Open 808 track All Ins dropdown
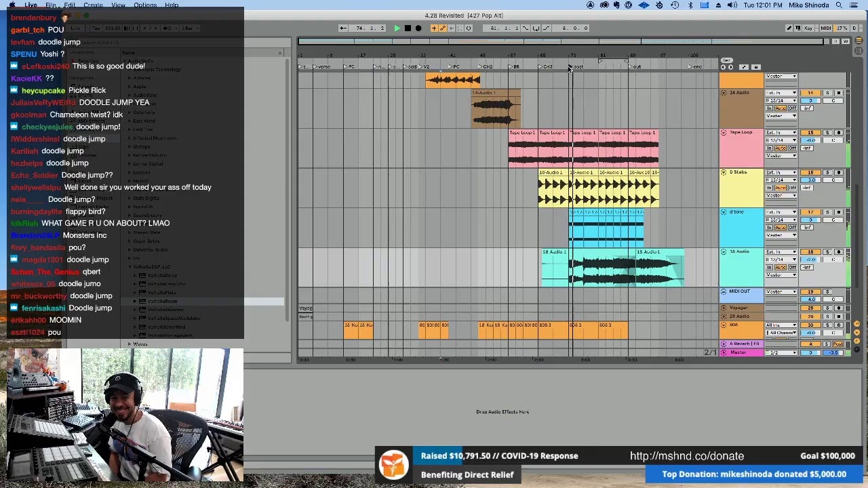868x488 pixels. (x=781, y=325)
